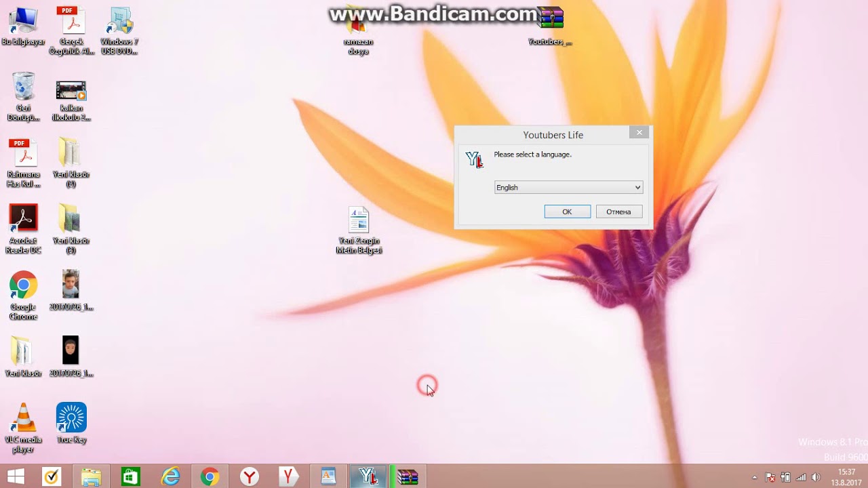
Task: Open round Yandex icon in taskbar
Action: tap(249, 476)
